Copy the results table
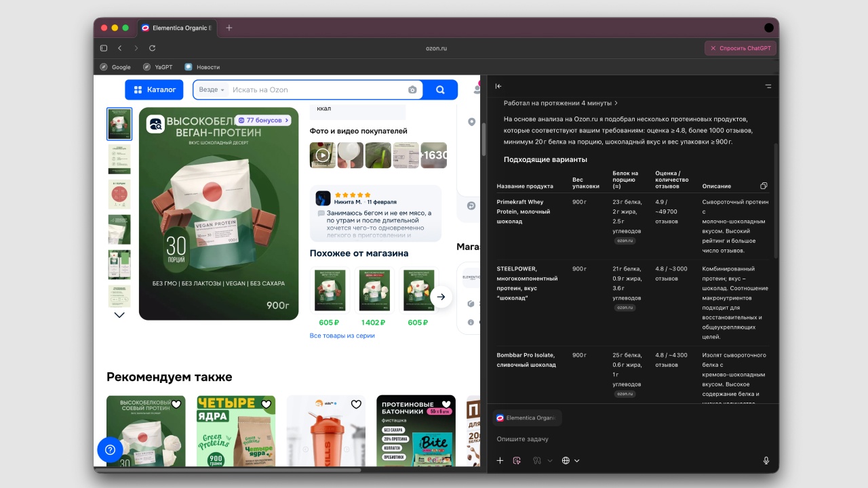 764,186
